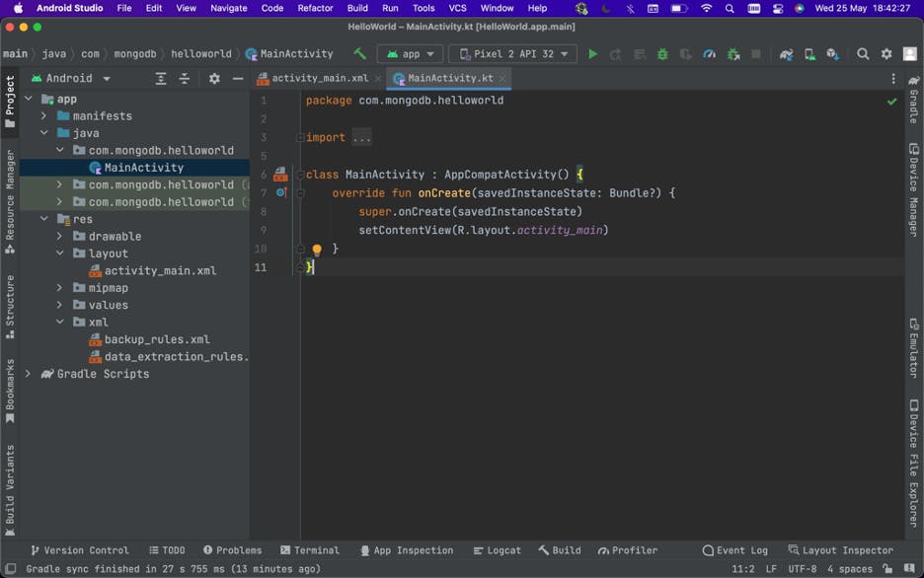Toggle the Emulator tool window
This screenshot has width=924, height=578.
[913, 348]
